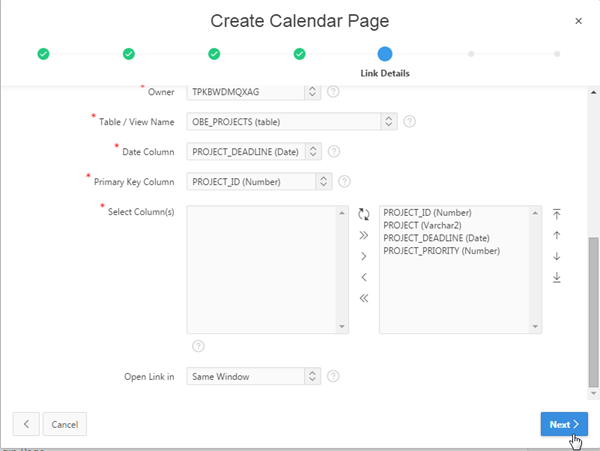The height and width of the screenshot is (451, 600).
Task: Click the Move All columns right icon
Action: 363,235
